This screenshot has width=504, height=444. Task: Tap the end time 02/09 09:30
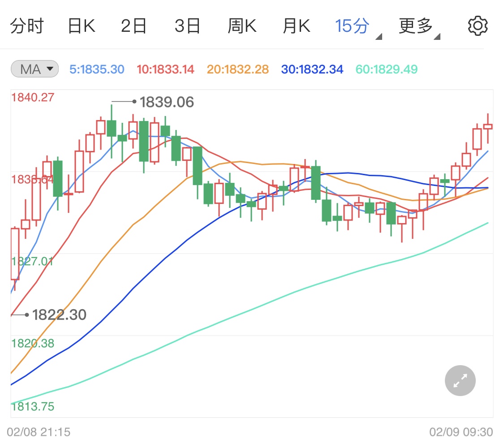click(461, 432)
